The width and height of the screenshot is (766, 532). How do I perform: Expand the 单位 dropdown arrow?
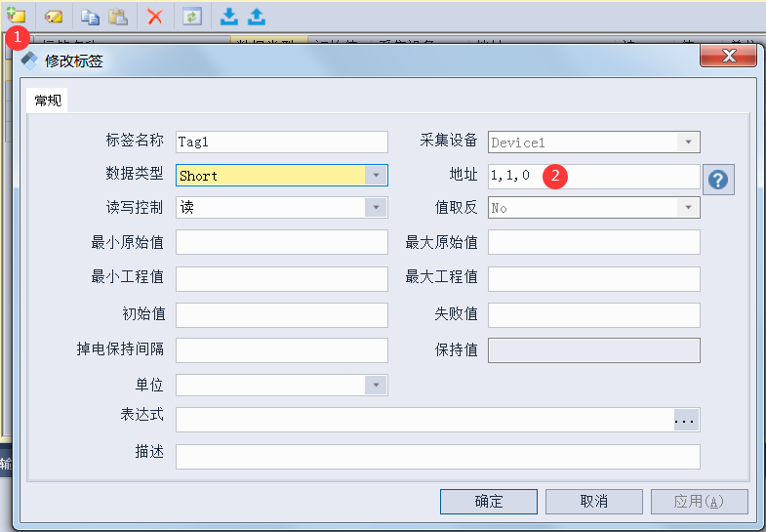pyautogui.click(x=376, y=385)
